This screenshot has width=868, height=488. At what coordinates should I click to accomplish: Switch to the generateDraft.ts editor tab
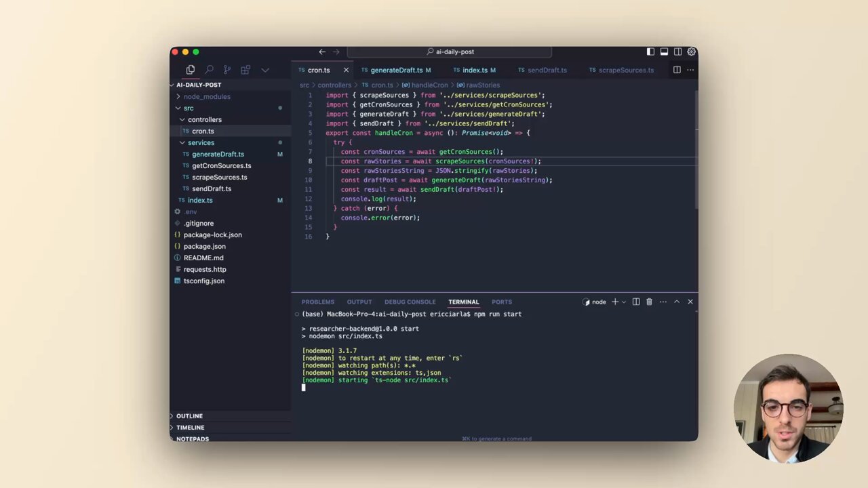(396, 70)
